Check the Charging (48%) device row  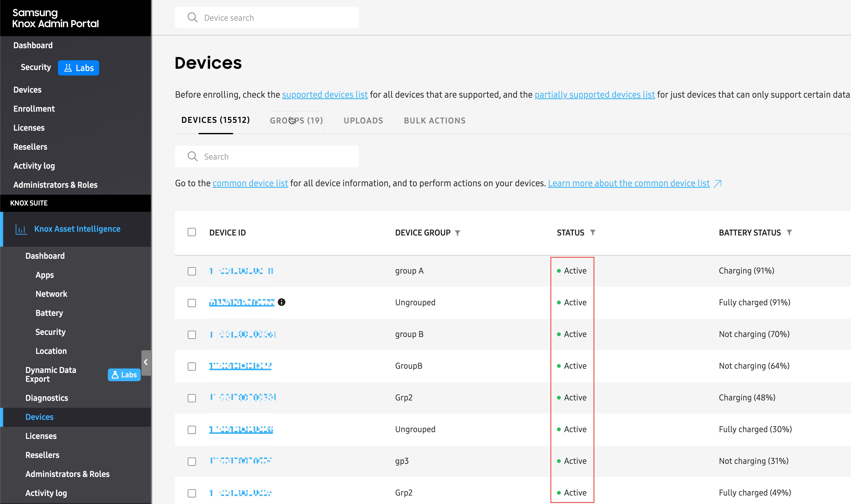click(x=192, y=398)
